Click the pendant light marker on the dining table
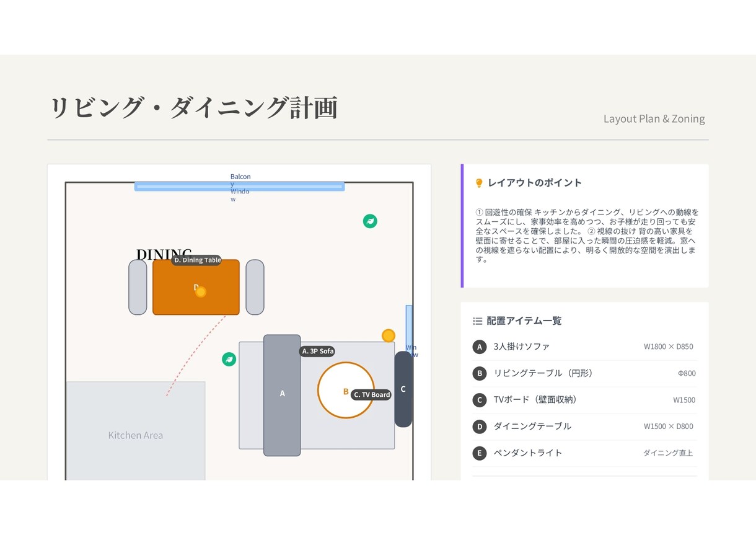The height and width of the screenshot is (535, 756). pos(200,291)
